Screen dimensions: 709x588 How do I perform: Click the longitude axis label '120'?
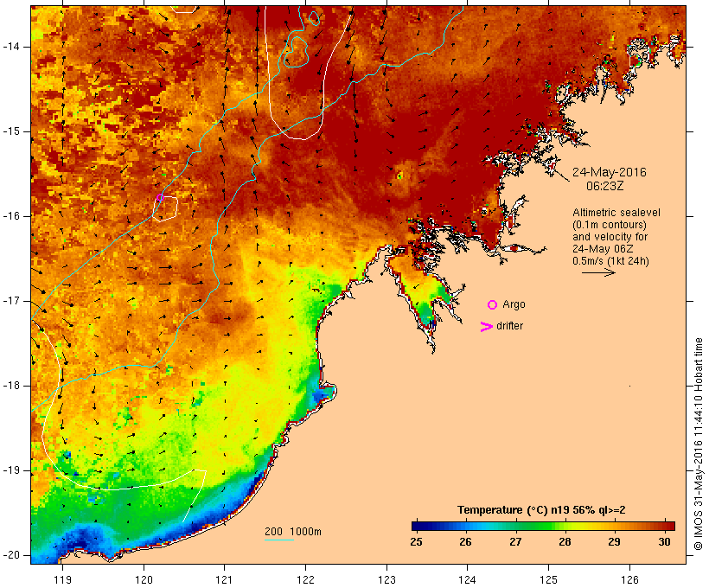point(144,580)
